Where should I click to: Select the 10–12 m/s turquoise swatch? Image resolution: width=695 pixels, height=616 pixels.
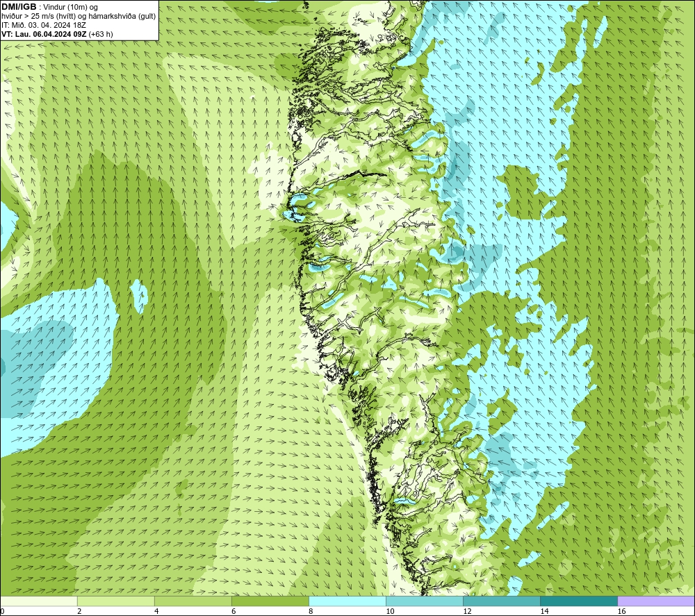coord(424,601)
